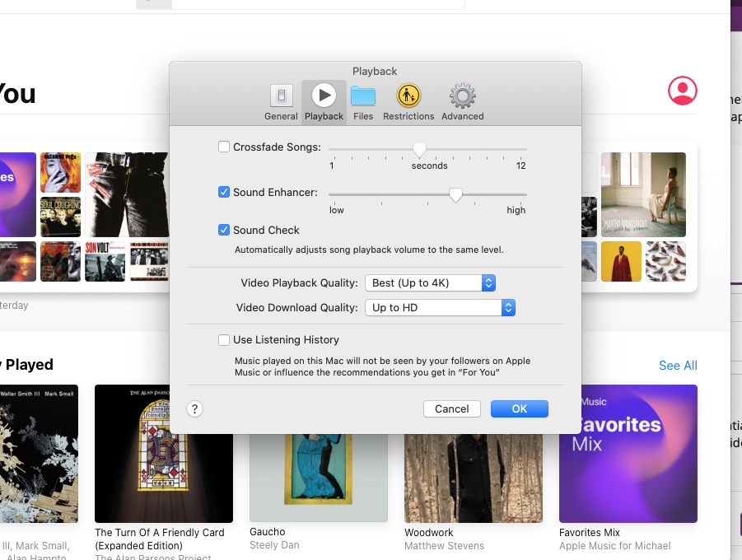
Task: Click the help question mark button
Action: [194, 409]
